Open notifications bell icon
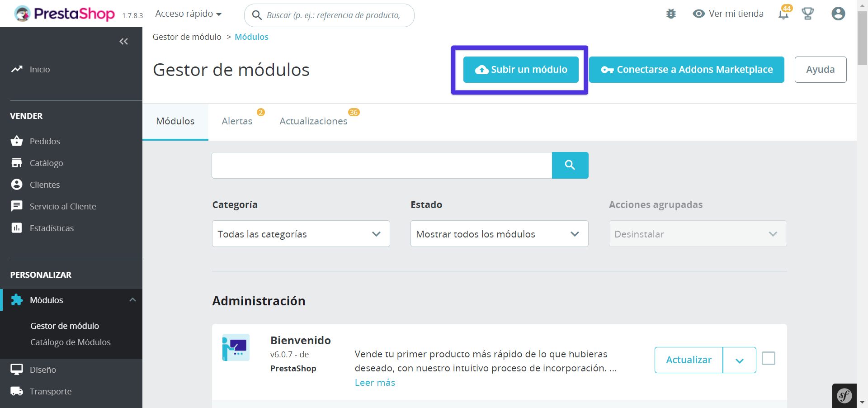The image size is (868, 408). click(x=783, y=14)
